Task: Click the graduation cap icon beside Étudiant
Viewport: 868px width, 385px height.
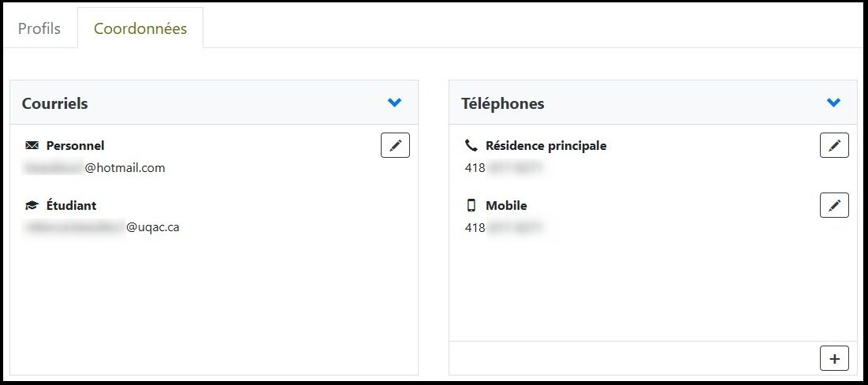Action: click(x=32, y=206)
